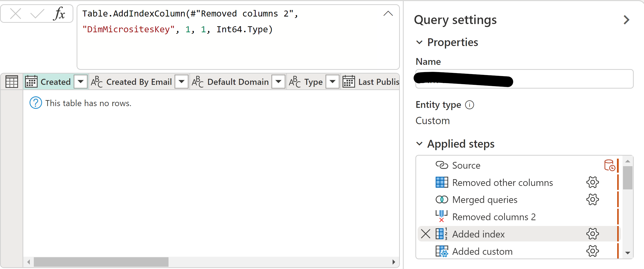Click the Entity type info icon
This screenshot has height=269, width=644.
point(469,105)
